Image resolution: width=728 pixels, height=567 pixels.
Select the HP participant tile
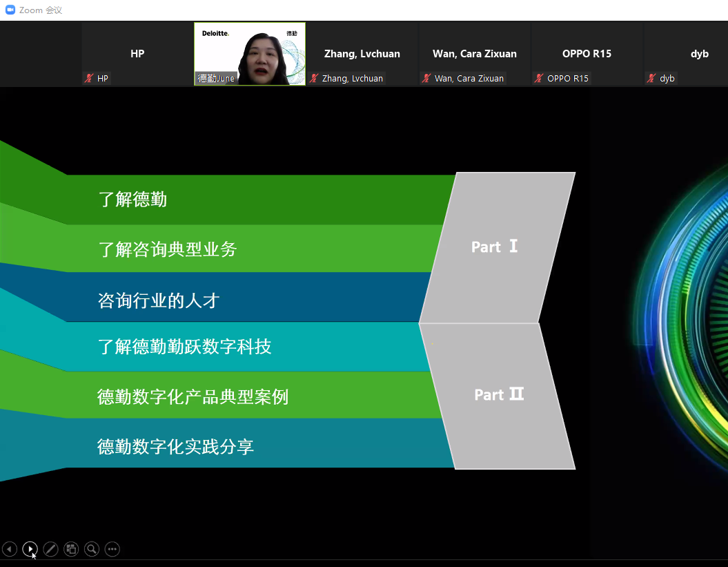point(137,54)
